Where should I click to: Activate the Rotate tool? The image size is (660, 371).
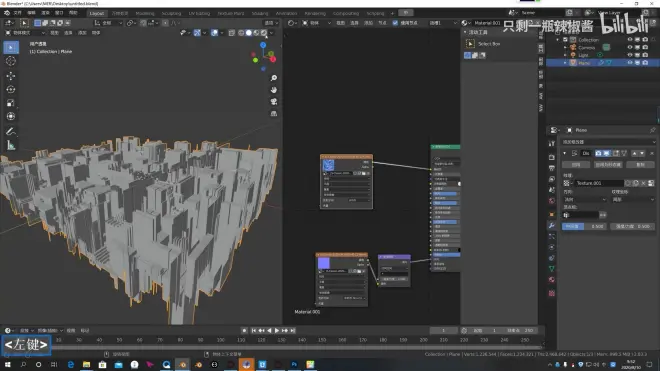point(11,89)
